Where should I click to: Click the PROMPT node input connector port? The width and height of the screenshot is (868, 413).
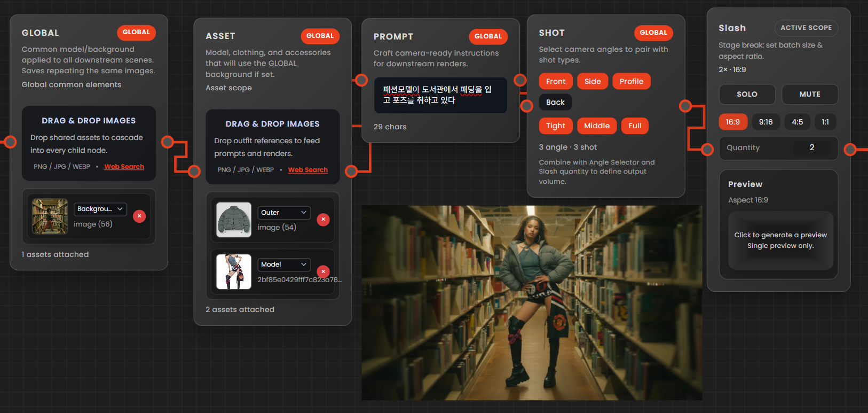[x=361, y=80]
